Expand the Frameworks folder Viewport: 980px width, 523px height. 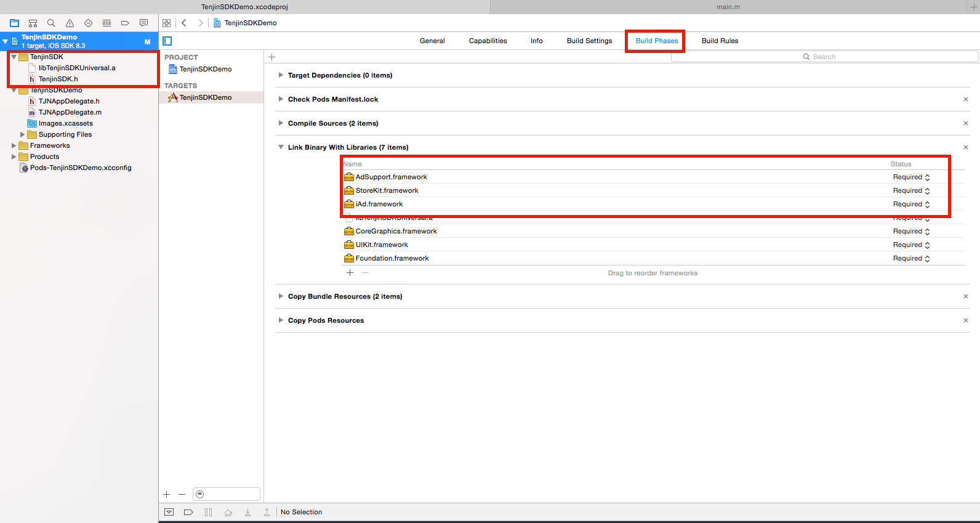(x=14, y=145)
